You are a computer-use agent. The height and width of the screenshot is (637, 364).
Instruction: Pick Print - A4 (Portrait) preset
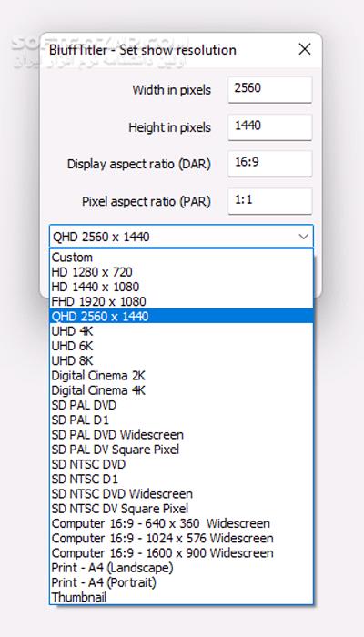[x=181, y=582]
